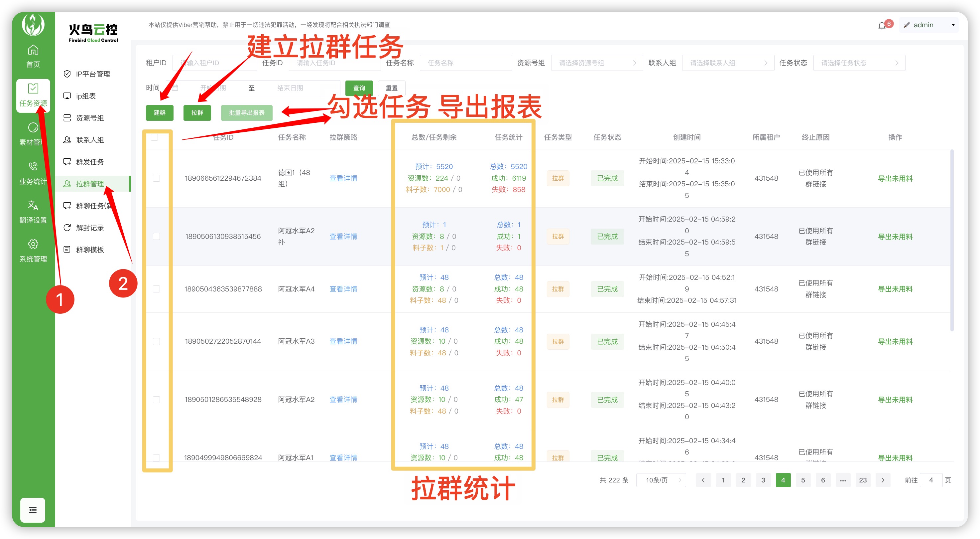This screenshot has height=539, width=980.
Task: Click the green 建群 button
Action: (160, 113)
